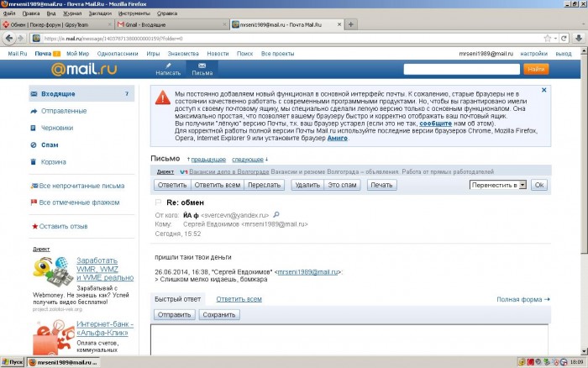Mark message with Это спам button
This screenshot has height=368, width=588.
pyautogui.click(x=342, y=185)
